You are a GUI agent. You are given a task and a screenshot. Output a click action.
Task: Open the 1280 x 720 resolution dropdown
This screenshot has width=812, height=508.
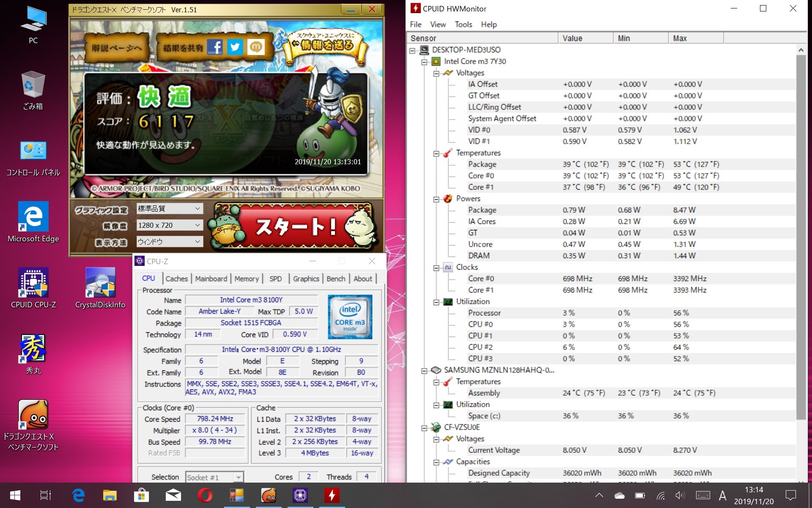(x=169, y=225)
